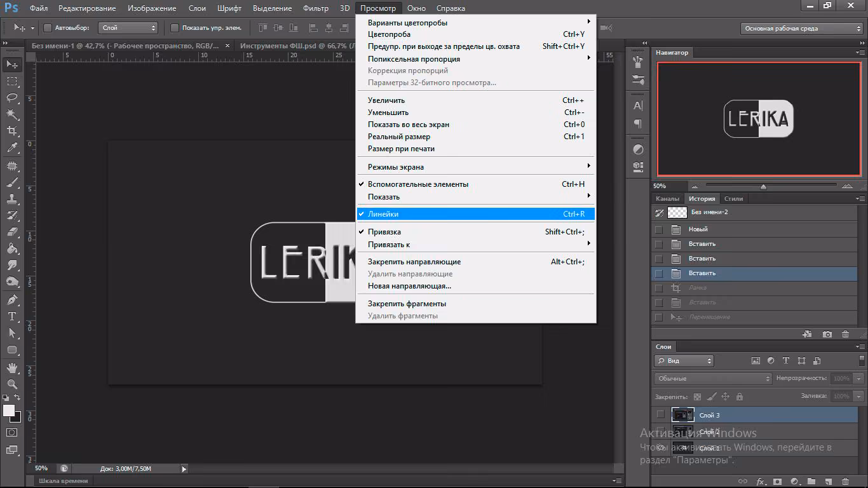The image size is (868, 488).
Task: Open the Adjustments panel icon
Action: click(x=639, y=150)
